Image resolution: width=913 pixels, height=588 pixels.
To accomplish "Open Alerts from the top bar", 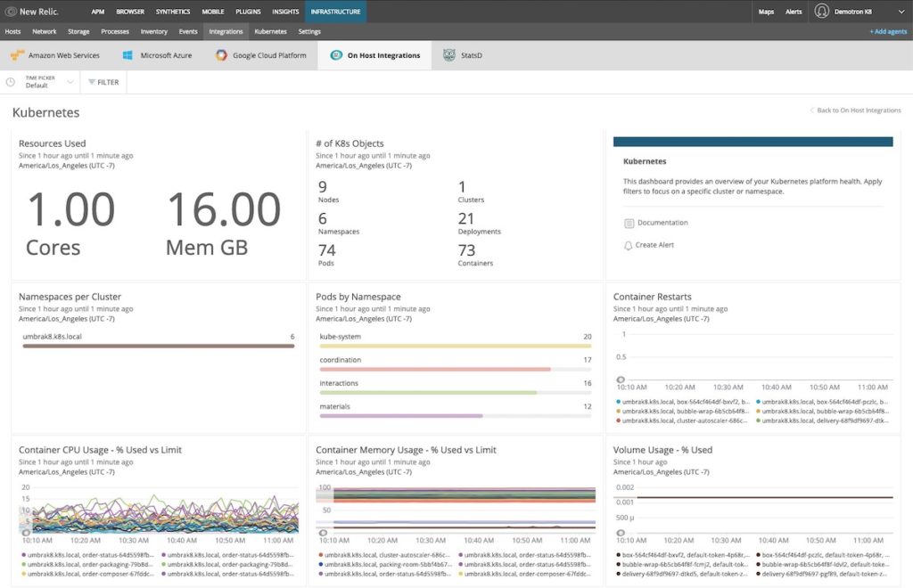I will 794,12.
